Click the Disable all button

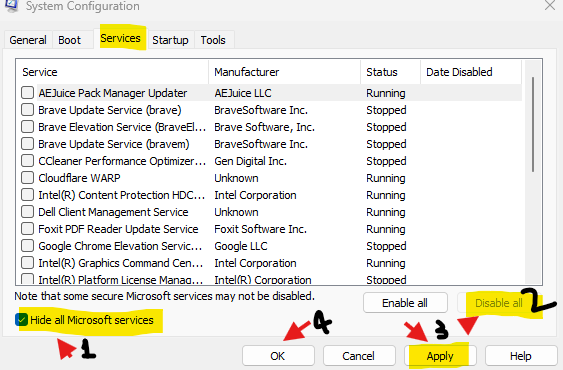click(x=499, y=303)
